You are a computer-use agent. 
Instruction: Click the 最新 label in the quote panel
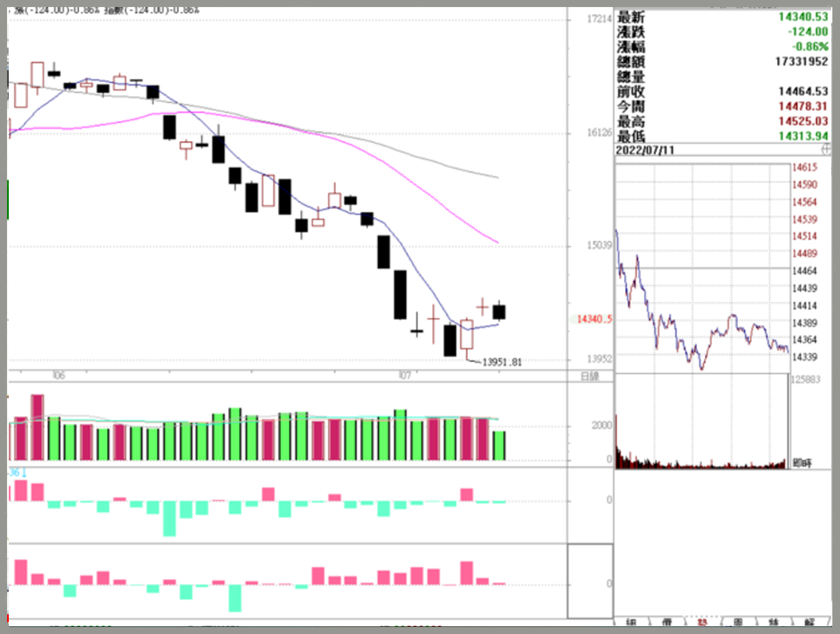click(631, 17)
